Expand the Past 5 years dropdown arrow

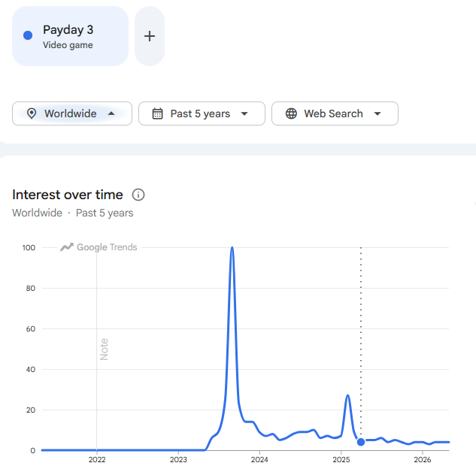click(x=244, y=113)
